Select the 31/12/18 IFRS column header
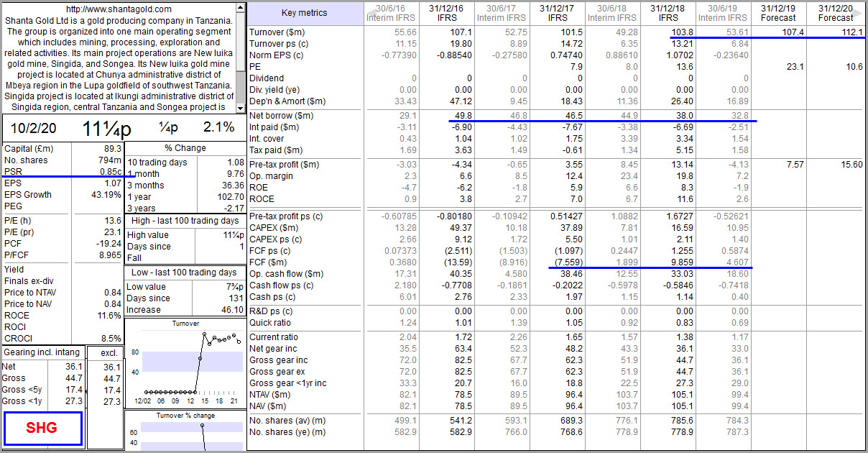The height and width of the screenshot is (453, 868). 668,13
